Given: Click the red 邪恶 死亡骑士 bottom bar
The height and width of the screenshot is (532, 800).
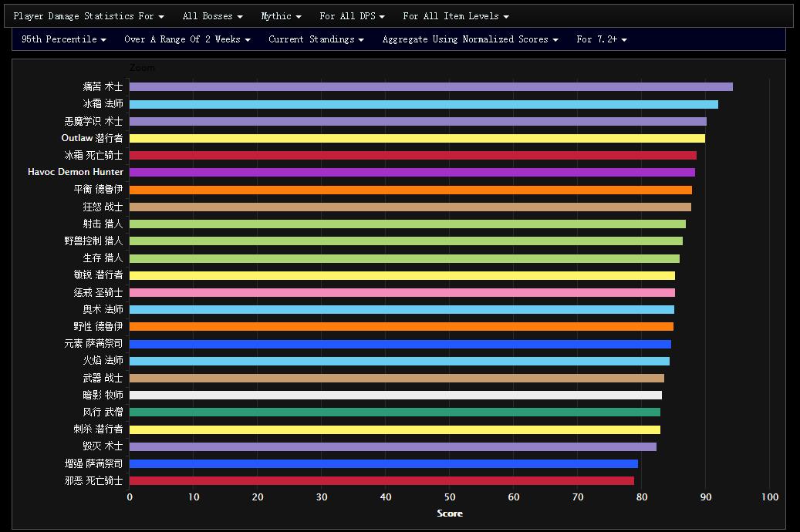Looking at the screenshot, I should click(381, 481).
